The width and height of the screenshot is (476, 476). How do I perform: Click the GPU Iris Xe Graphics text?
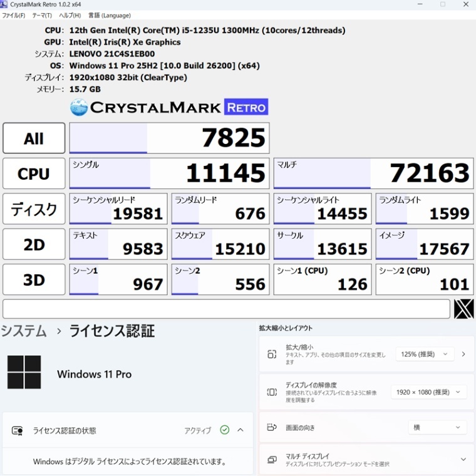(125, 42)
